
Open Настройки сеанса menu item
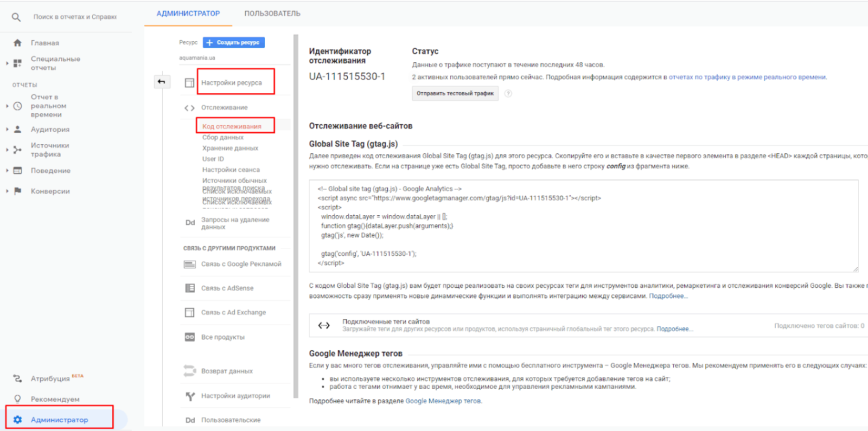click(231, 170)
